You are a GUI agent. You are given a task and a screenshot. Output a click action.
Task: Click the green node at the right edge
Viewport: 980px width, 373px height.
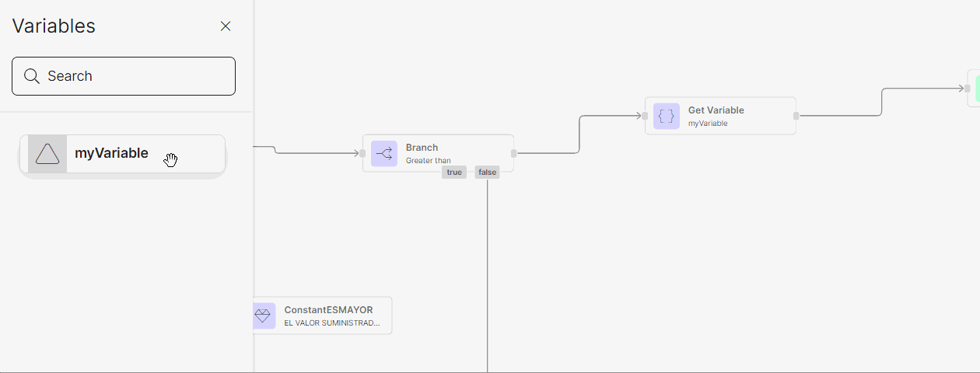[976, 89]
